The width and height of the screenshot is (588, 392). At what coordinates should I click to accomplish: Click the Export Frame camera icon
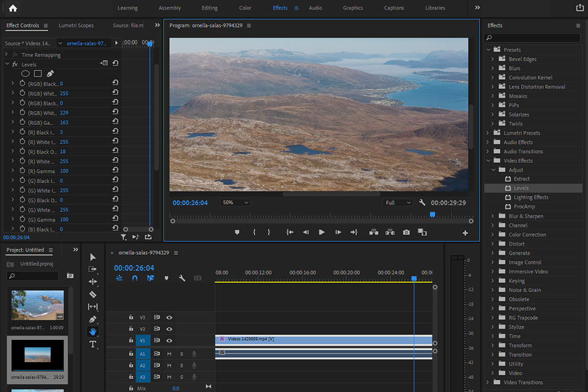(x=406, y=233)
